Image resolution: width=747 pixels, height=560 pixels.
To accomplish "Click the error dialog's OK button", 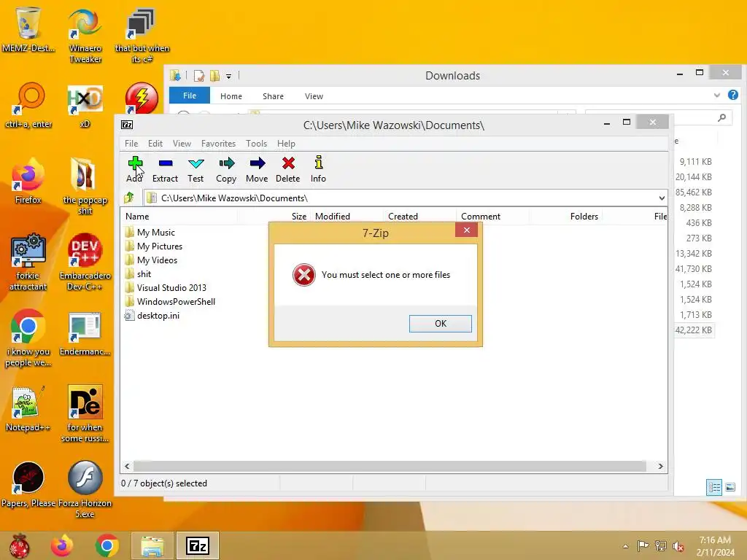I will pos(440,323).
